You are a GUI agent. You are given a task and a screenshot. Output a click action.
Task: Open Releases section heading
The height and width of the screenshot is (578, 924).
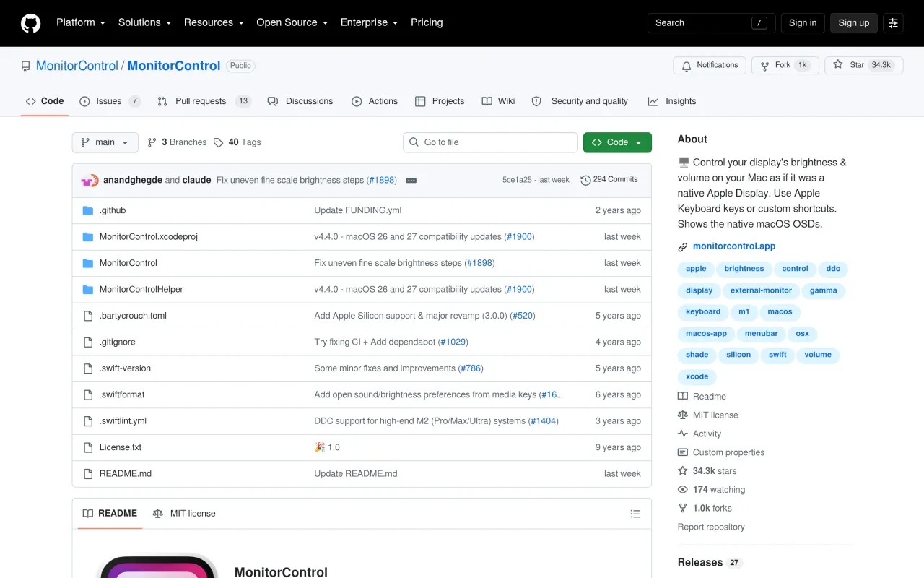(700, 563)
